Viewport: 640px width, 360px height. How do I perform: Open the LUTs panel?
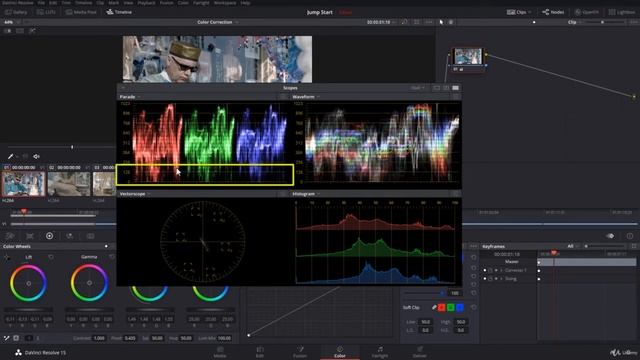point(46,12)
